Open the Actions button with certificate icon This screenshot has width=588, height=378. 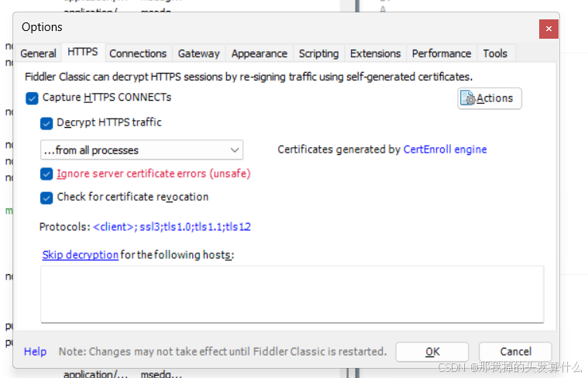click(x=490, y=98)
